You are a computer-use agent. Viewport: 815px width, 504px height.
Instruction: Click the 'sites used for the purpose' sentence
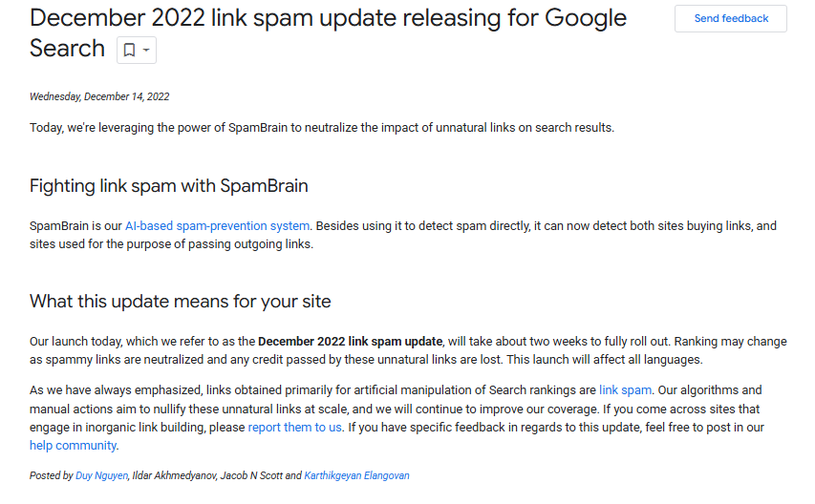click(x=172, y=244)
